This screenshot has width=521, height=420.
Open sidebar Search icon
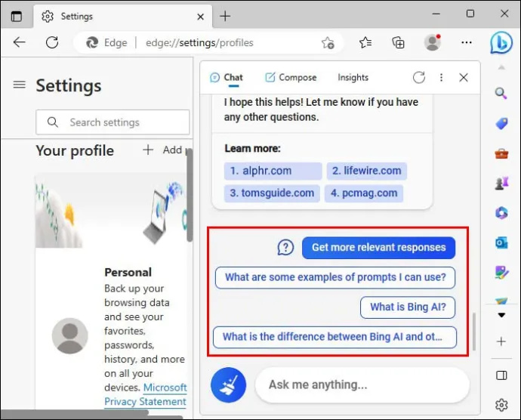pyautogui.click(x=501, y=94)
